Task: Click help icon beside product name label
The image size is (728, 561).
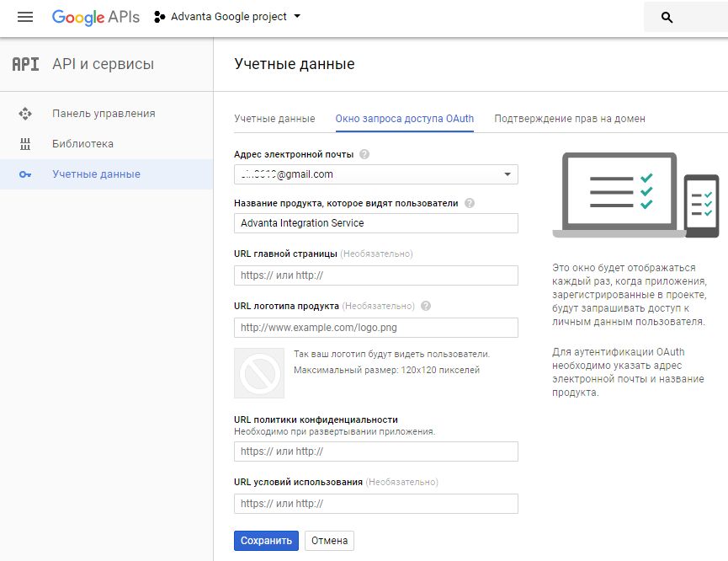Action: (470, 203)
